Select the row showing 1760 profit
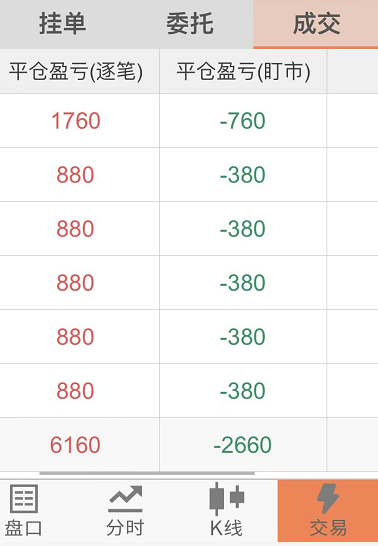378x546 pixels. [x=189, y=120]
